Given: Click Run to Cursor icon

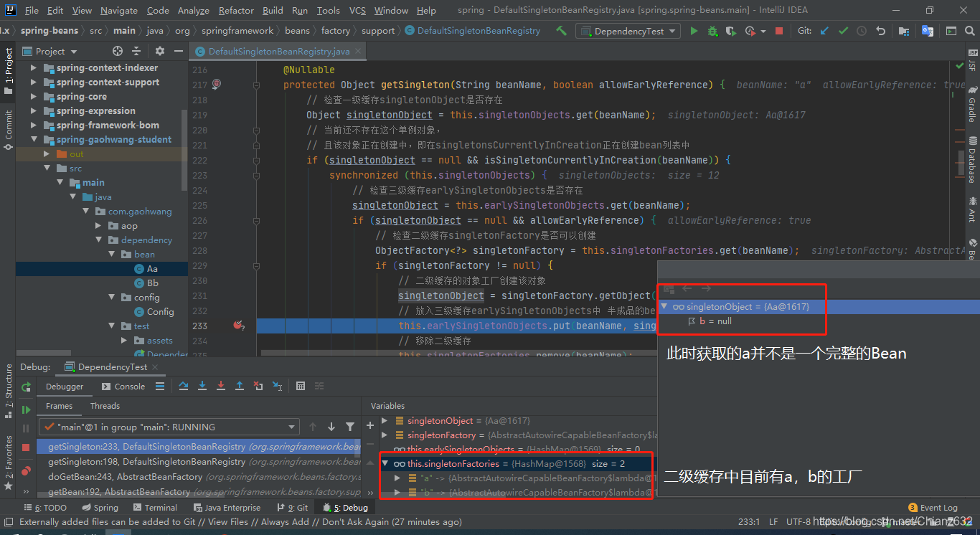Looking at the screenshot, I should pyautogui.click(x=277, y=386).
